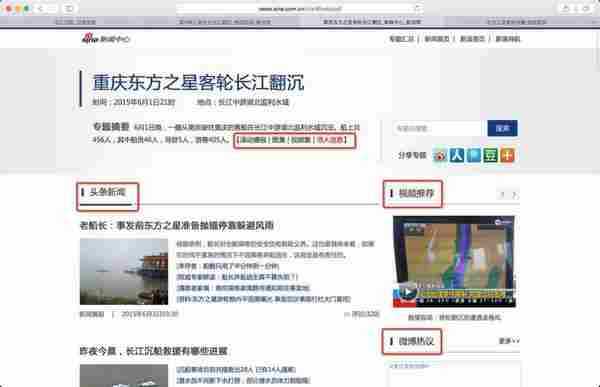Open Safari share button in toolbar
This screenshot has height=387, width=600.
[x=566, y=8]
